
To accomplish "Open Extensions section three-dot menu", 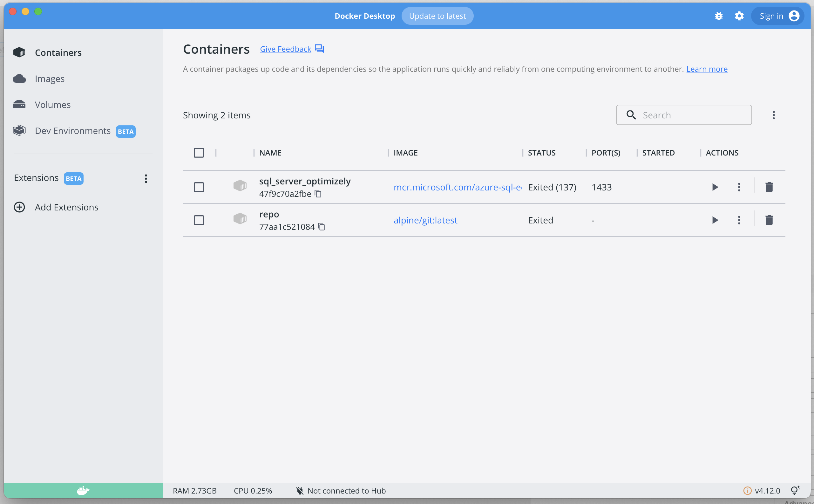I will 146,178.
